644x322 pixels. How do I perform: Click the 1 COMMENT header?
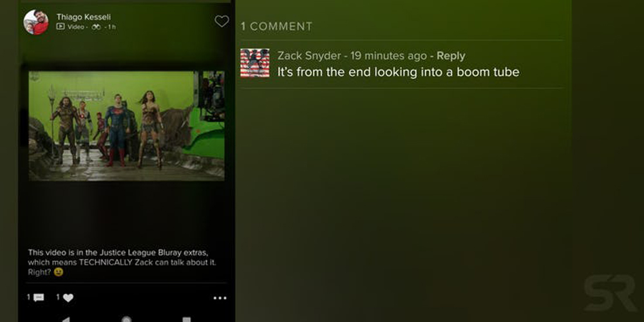coord(276,26)
